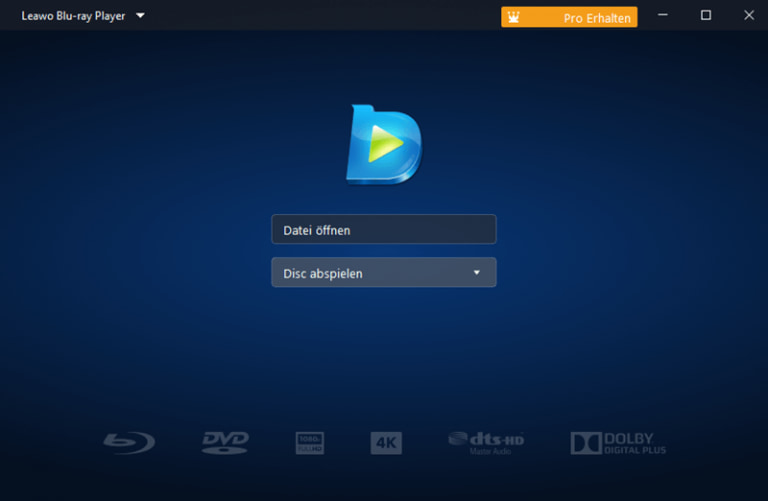Viewport: 768px width, 501px height.
Task: Close the Leawo Blu-ray Player window
Action: coord(748,15)
